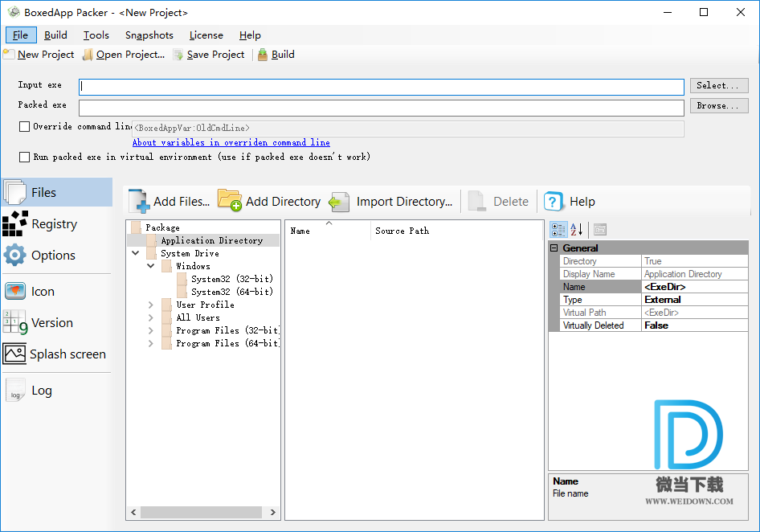Viewport: 760px width, 532px height.
Task: Click the Save Project disk icon
Action: coord(178,55)
